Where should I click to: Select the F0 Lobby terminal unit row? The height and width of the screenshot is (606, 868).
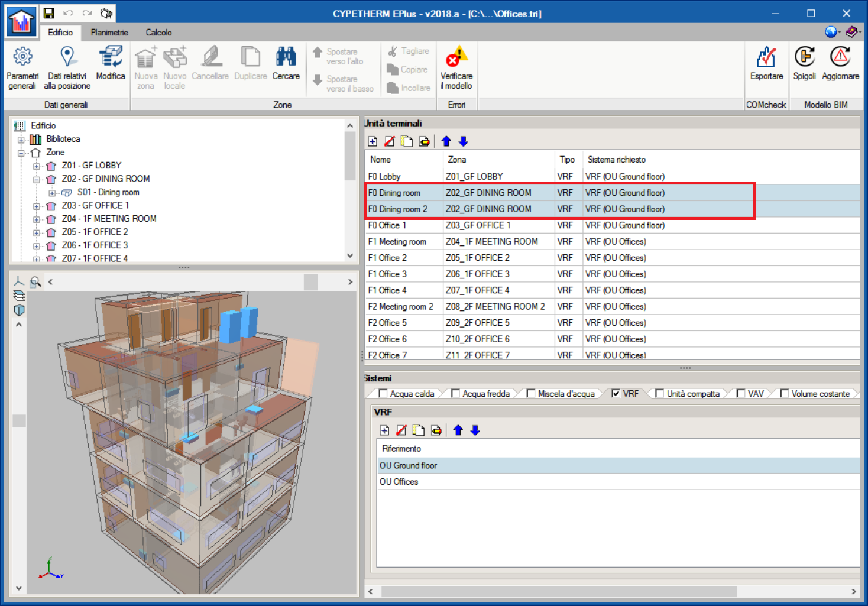point(613,176)
